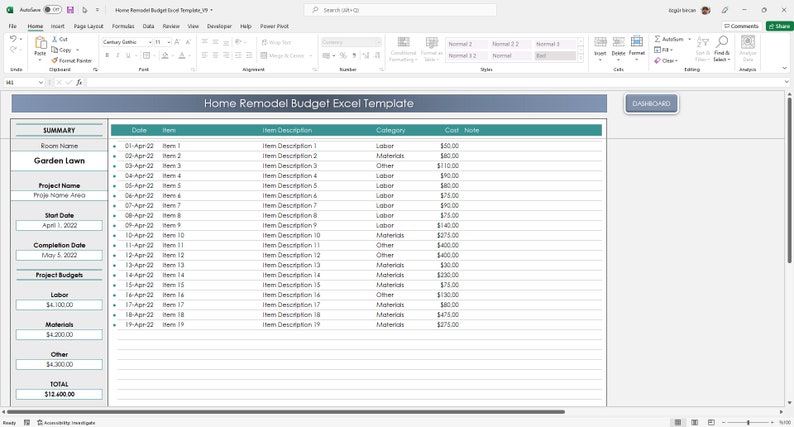Click in the Search box
The height and width of the screenshot is (427, 794).
400,10
